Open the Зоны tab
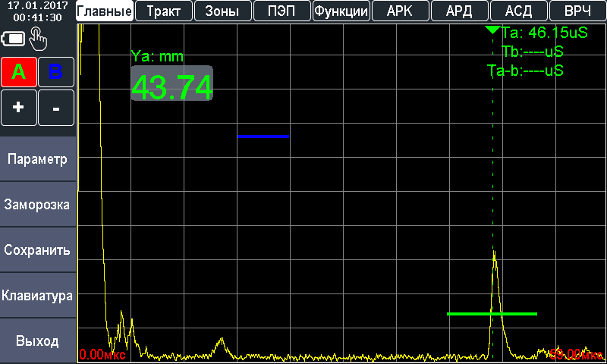 click(222, 11)
